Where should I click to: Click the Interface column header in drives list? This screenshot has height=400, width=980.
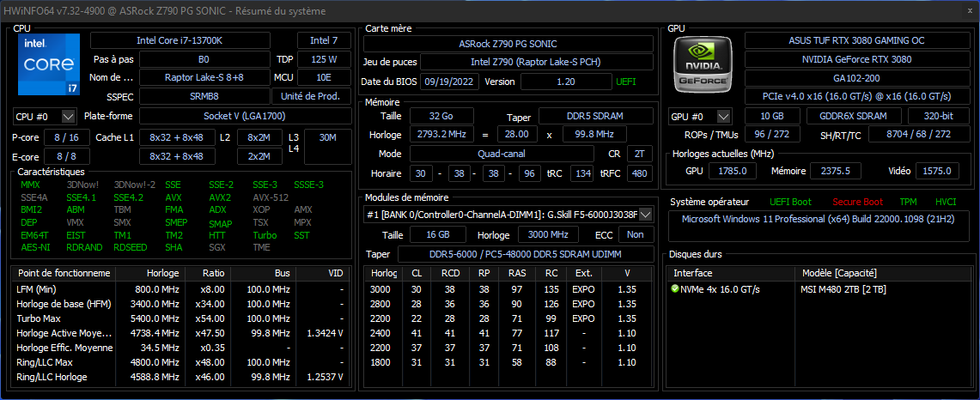coord(731,273)
